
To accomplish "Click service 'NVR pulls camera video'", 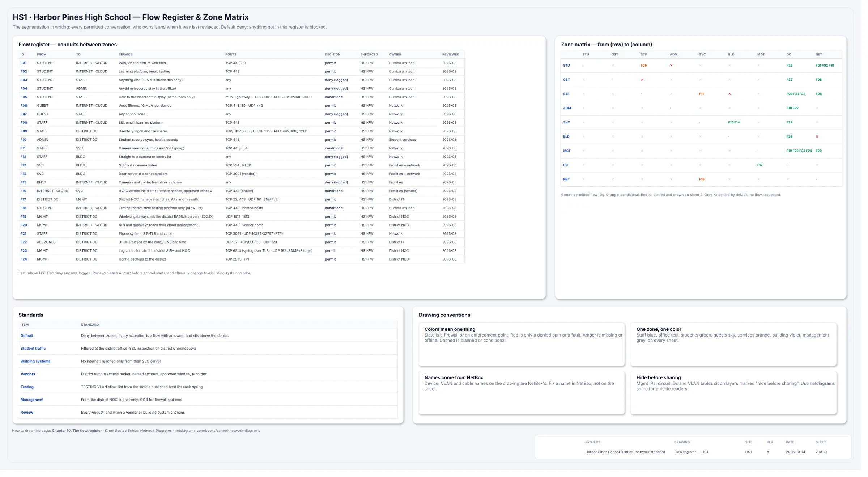I will [x=138, y=165].
